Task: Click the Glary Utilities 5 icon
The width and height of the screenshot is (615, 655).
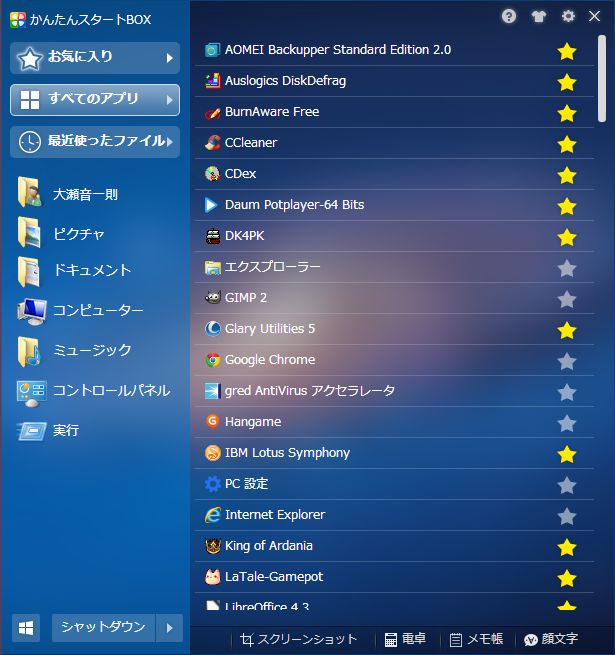Action: click(x=212, y=329)
